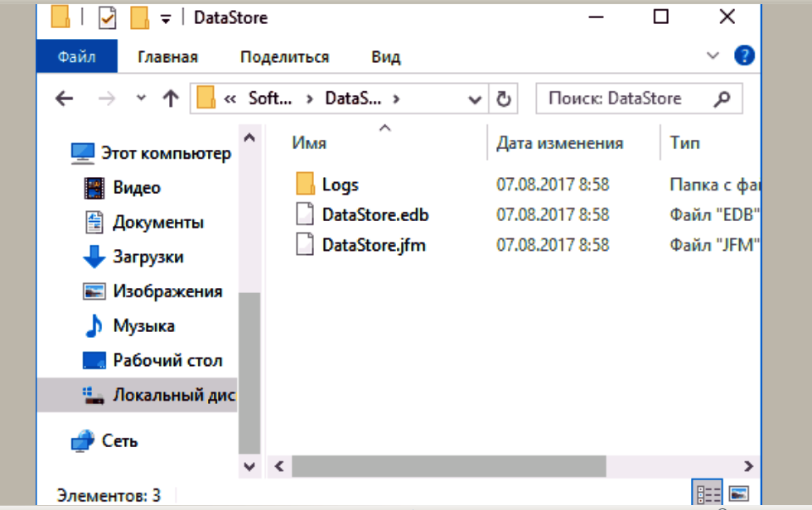This screenshot has width=812, height=510.
Task: Sort by the Имя column header
Action: 309,142
